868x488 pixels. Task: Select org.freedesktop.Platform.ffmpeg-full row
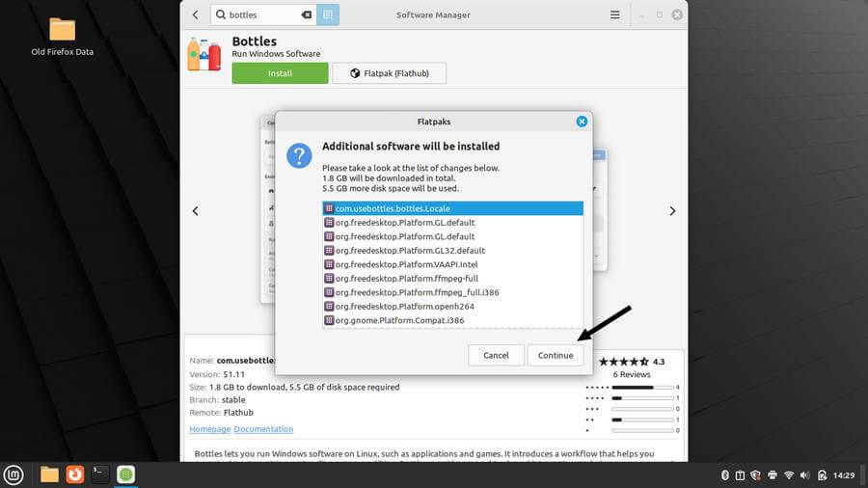pos(452,279)
